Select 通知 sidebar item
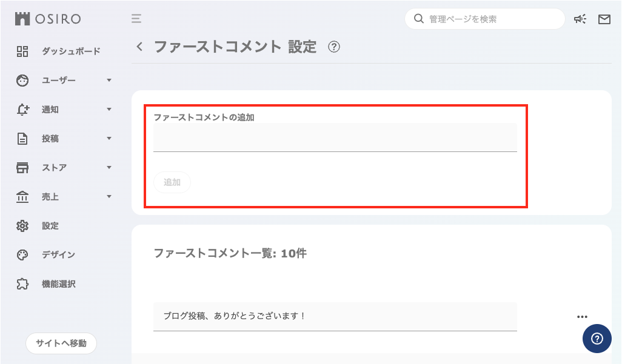The image size is (622, 364). 50,110
